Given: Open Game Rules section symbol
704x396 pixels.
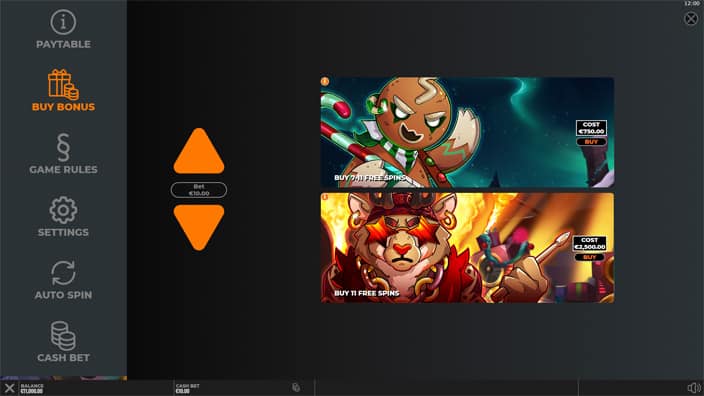Looking at the screenshot, I should pos(63,147).
